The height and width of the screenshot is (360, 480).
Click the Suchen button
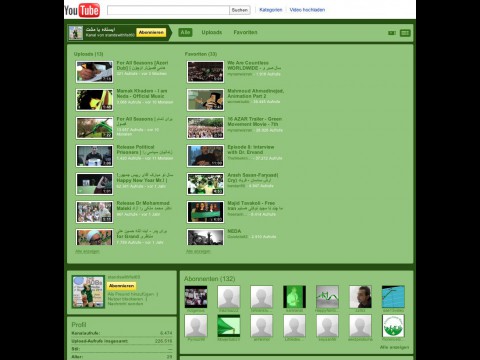click(240, 10)
